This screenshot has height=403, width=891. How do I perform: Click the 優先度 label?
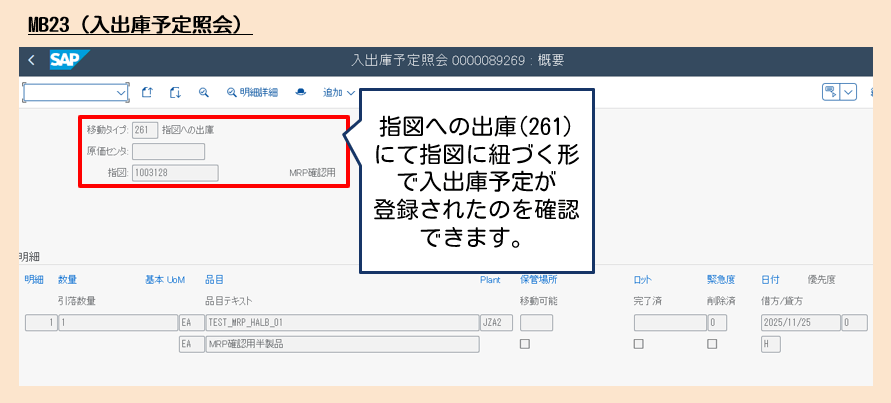[822, 280]
